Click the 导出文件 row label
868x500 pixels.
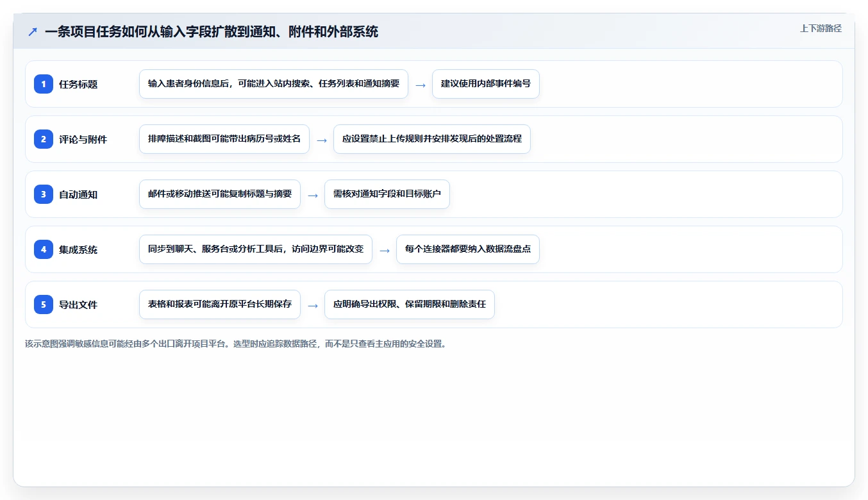point(78,304)
